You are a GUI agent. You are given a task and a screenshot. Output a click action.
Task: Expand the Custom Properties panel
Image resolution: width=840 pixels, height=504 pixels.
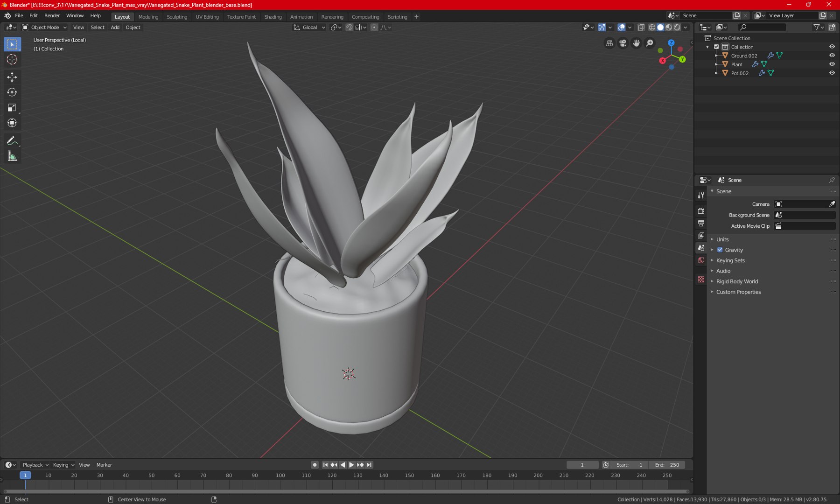[x=738, y=292]
